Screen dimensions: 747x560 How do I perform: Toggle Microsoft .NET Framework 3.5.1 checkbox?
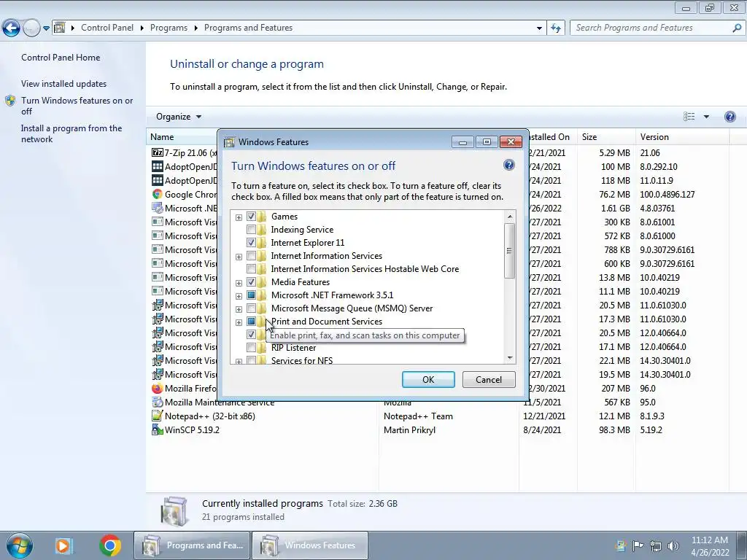[251, 295]
